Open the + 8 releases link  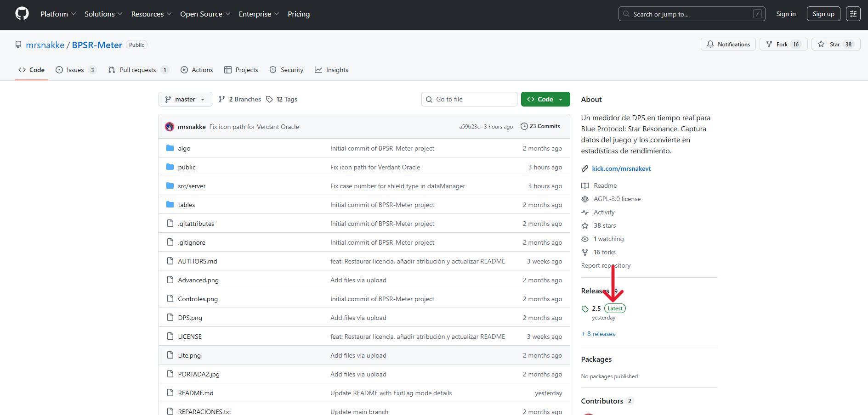(598, 334)
